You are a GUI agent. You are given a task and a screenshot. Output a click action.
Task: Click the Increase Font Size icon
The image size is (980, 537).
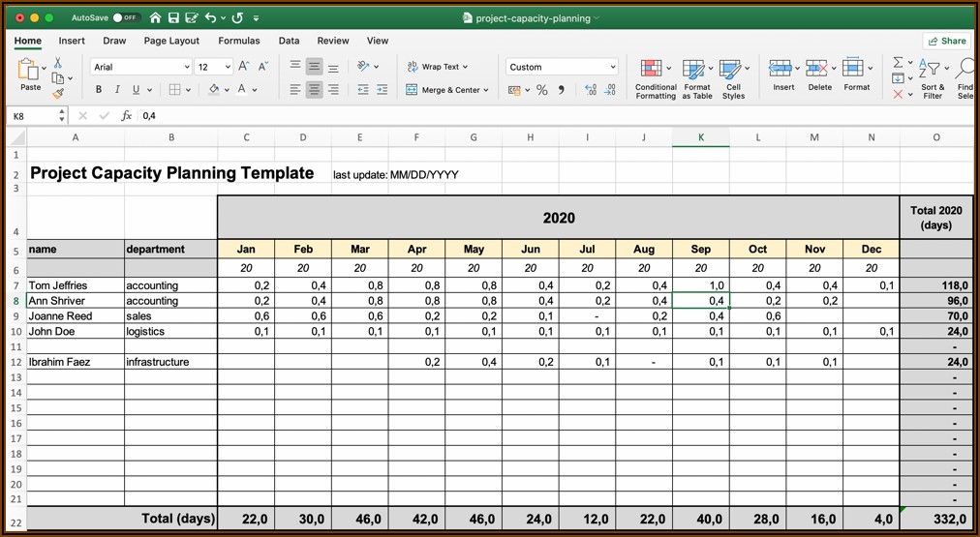(244, 67)
